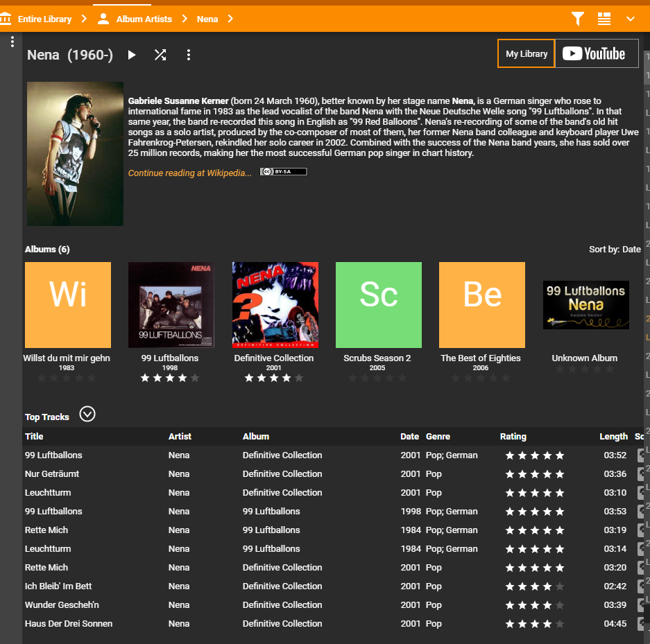This screenshot has width=650, height=644.
Task: Continue reading at Wikipedia link
Action: (x=190, y=173)
